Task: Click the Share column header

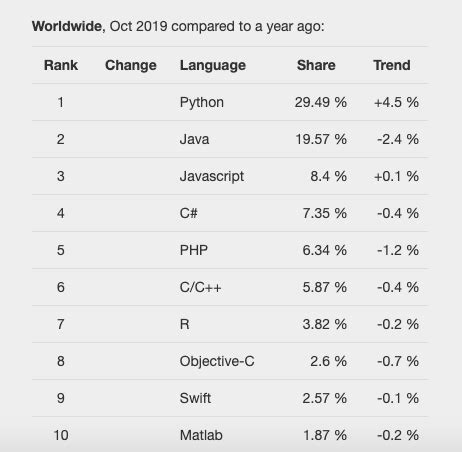Action: pyautogui.click(x=316, y=65)
